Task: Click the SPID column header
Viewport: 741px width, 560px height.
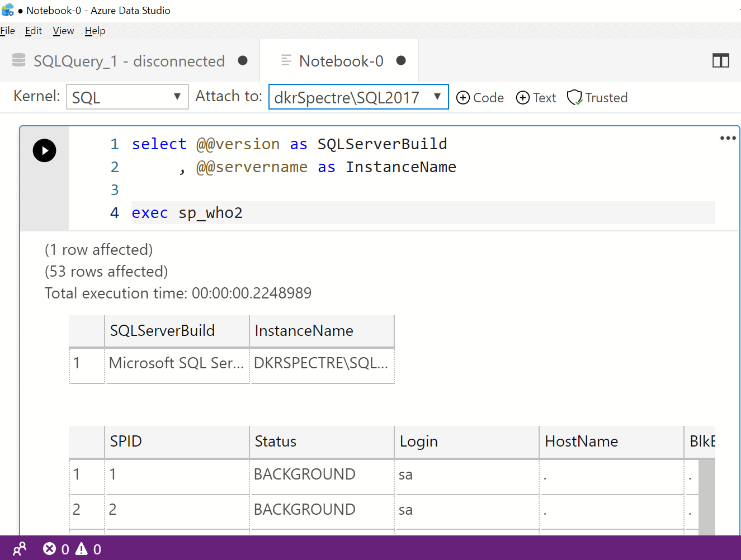Action: click(176, 442)
